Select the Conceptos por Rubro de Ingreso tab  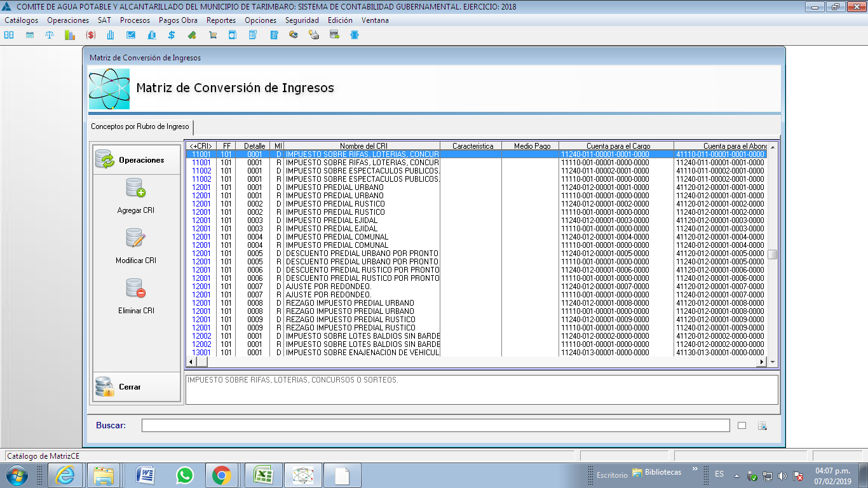(x=140, y=126)
